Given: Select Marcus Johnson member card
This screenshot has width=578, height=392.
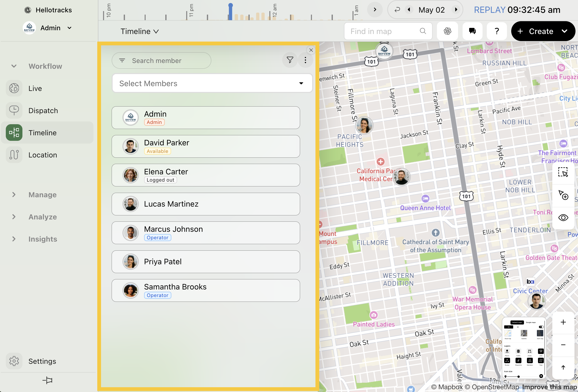Looking at the screenshot, I should pyautogui.click(x=206, y=233).
